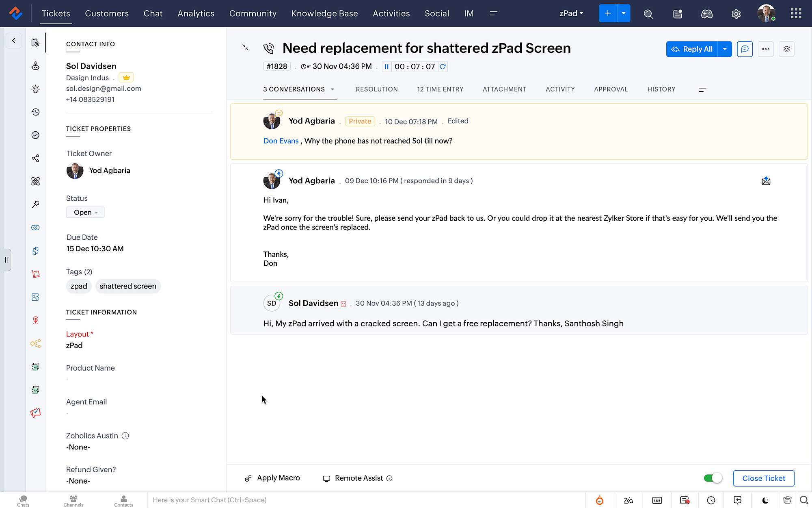Switch to the Resolution tab
The image size is (812, 508).
[376, 89]
